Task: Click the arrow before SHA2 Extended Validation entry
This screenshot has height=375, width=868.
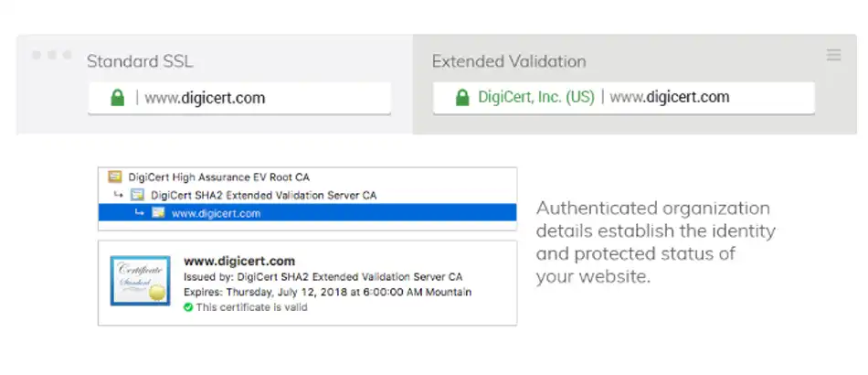Action: (119, 195)
